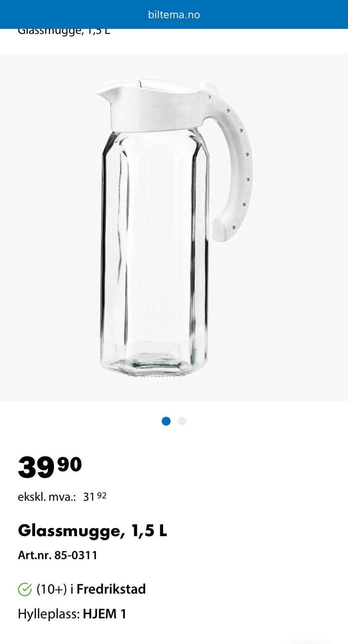
Task: Click the HJEM 1 bold shelf code
Action: [105, 614]
